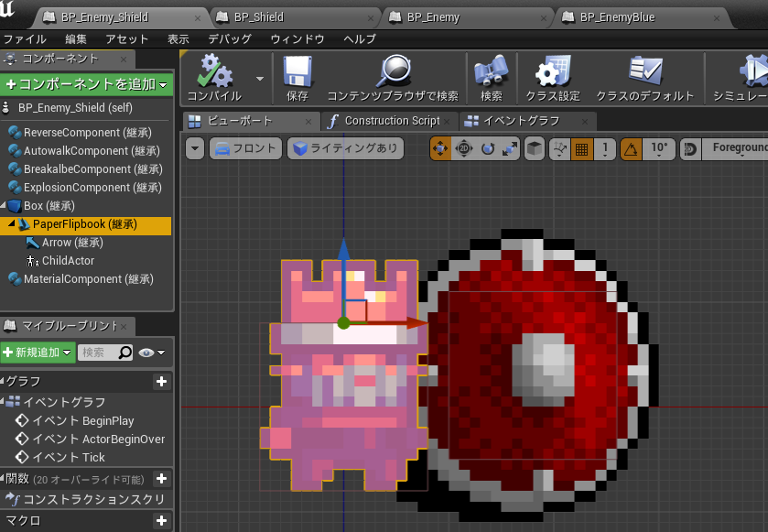Toggle the coordinate system cube icon
This screenshot has width=768, height=532.
coord(535,148)
